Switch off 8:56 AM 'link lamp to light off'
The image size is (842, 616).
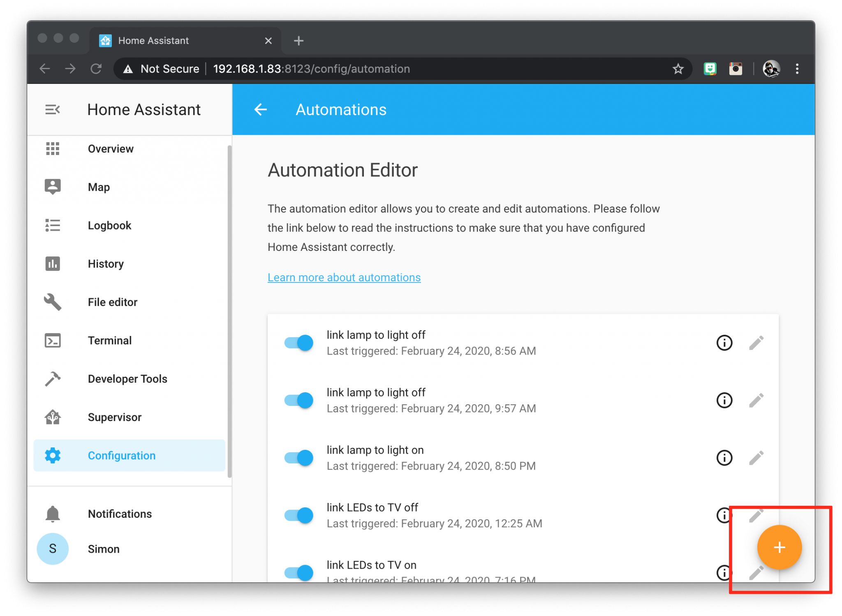[x=299, y=343]
